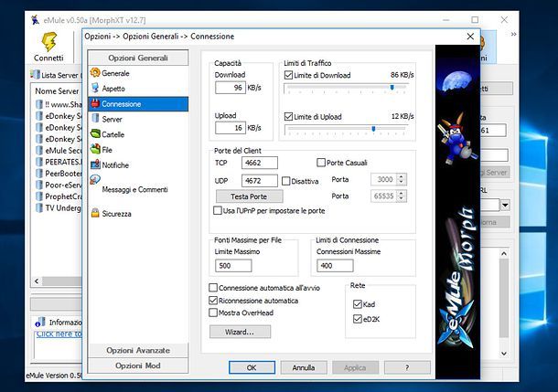Click the Limite Massimo field showing 500
558x392 pixels.
[x=233, y=266]
